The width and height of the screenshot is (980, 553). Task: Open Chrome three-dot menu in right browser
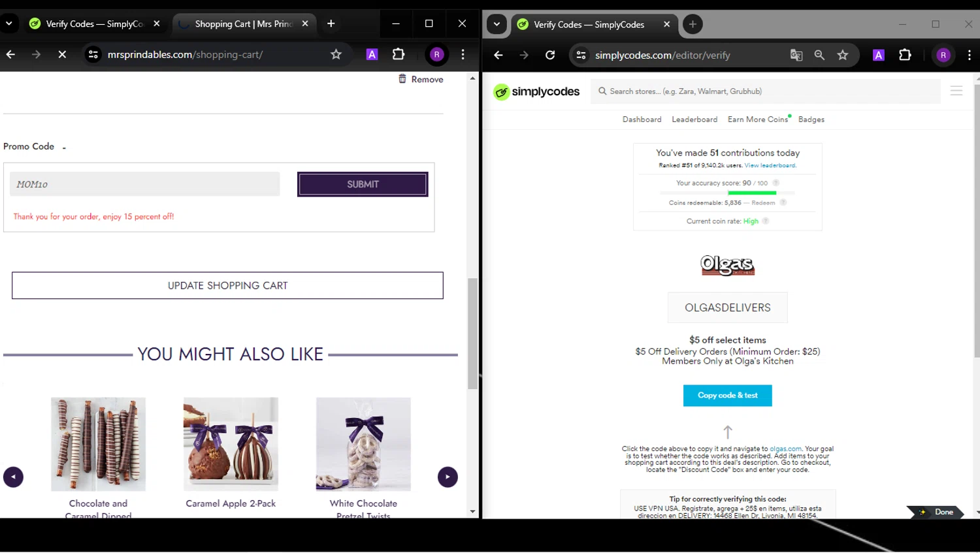[970, 55]
